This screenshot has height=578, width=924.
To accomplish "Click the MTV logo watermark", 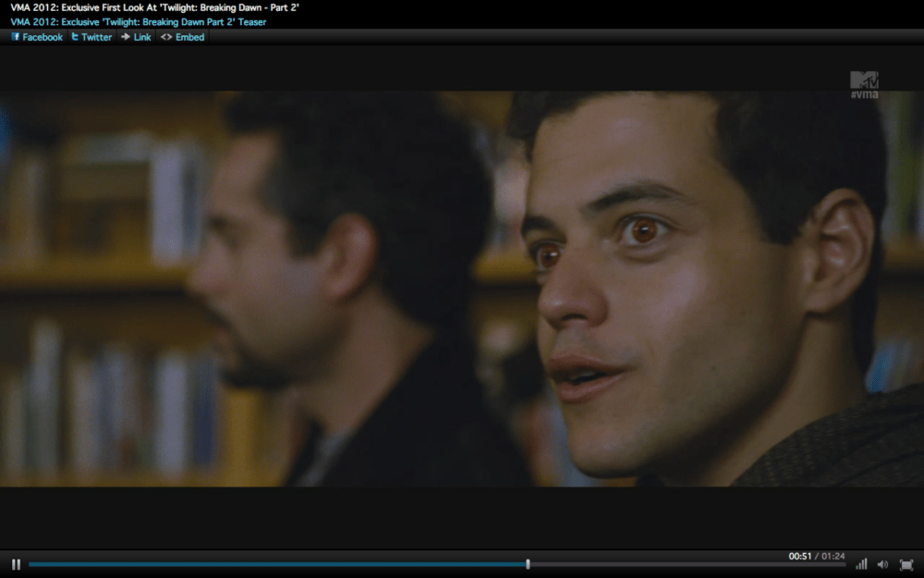I will pyautogui.click(x=864, y=80).
